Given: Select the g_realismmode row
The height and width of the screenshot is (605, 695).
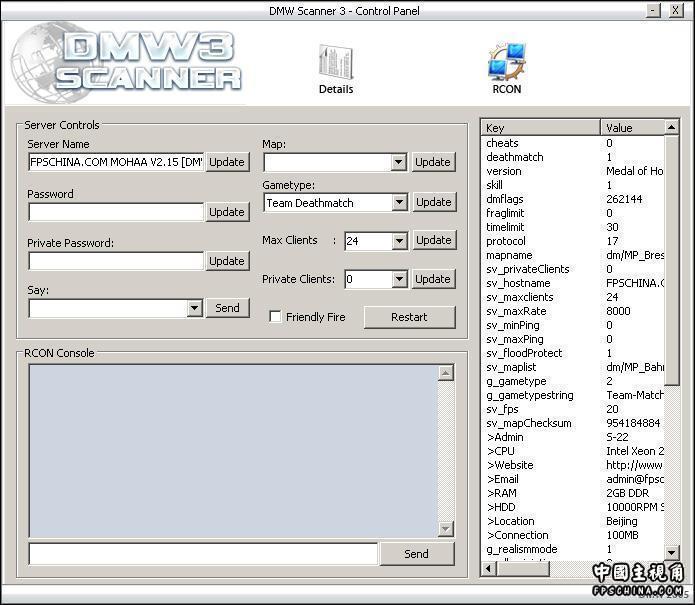Looking at the screenshot, I should pyautogui.click(x=573, y=550).
